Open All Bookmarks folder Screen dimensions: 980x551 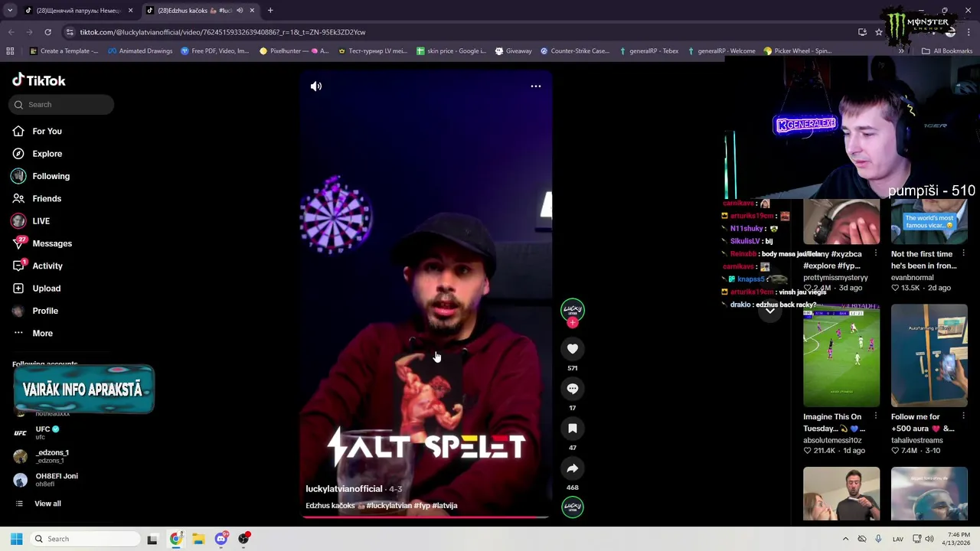(947, 51)
